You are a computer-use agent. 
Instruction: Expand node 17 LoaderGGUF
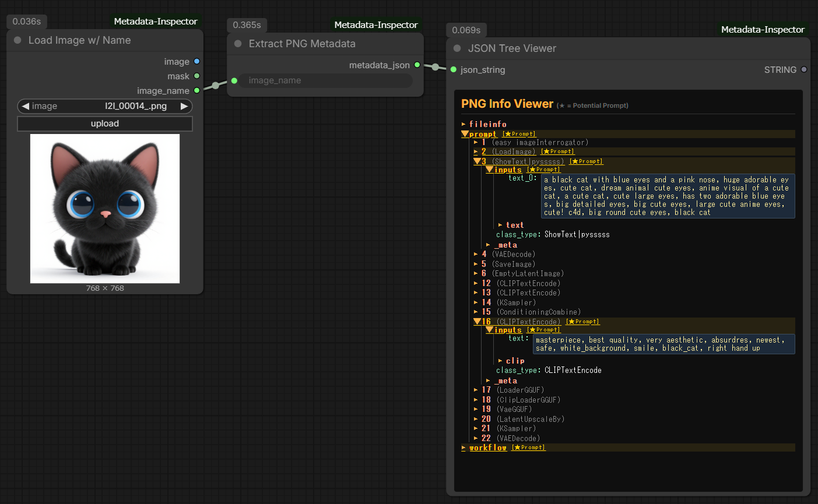[476, 390]
